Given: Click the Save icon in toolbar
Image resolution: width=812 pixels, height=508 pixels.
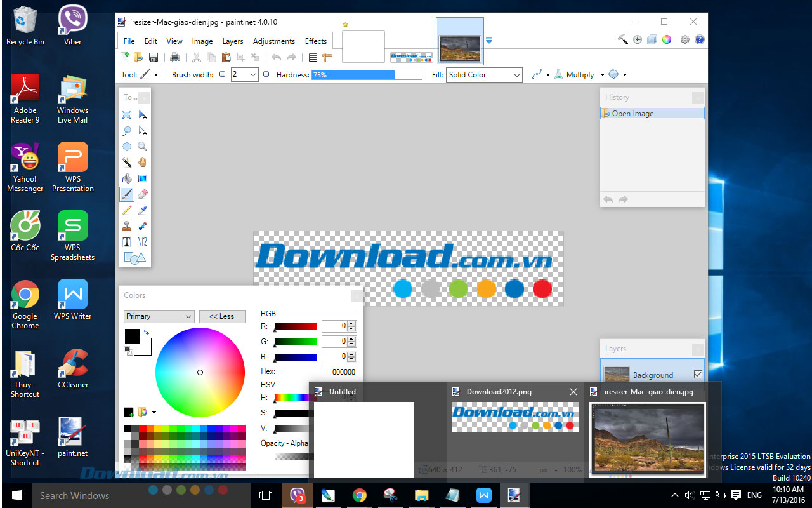Looking at the screenshot, I should pos(154,57).
